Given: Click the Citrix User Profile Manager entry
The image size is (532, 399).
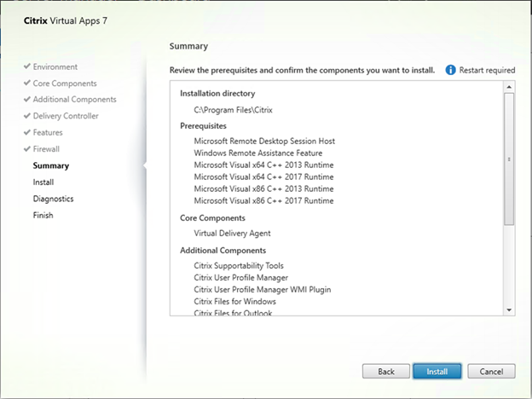Looking at the screenshot, I should 241,278.
